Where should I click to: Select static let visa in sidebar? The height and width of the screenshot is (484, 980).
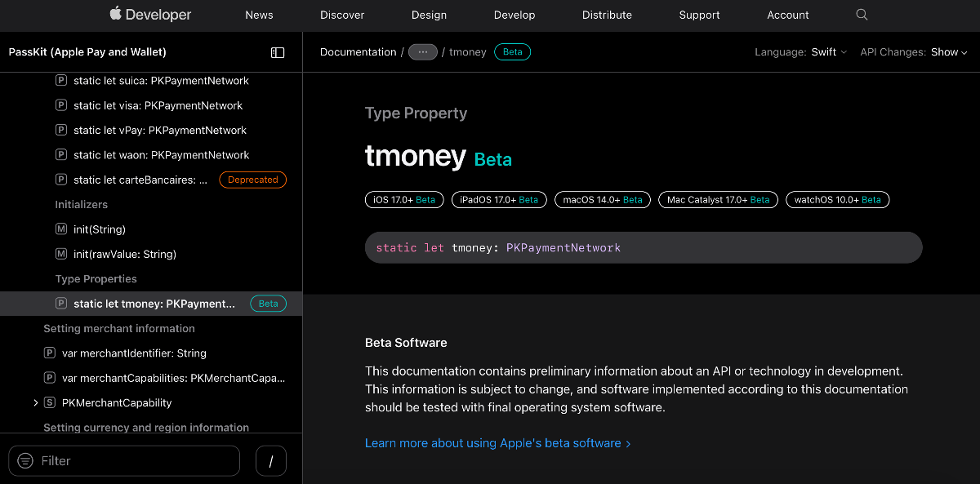tap(158, 105)
